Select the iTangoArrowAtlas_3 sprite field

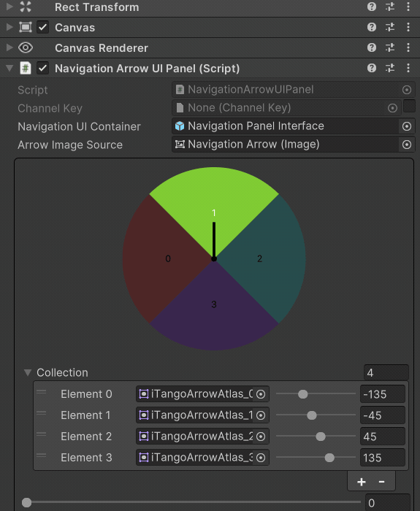(x=202, y=458)
